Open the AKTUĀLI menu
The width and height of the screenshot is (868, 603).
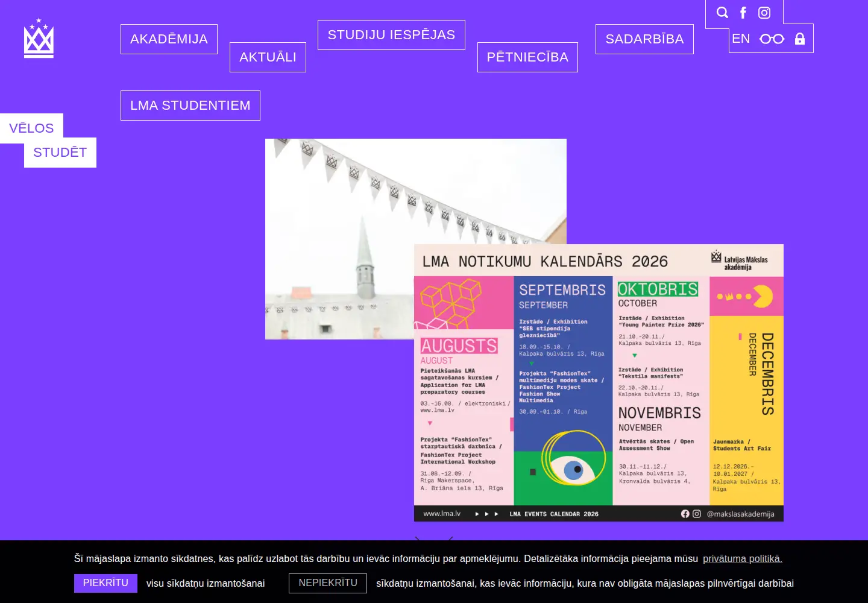coord(268,57)
